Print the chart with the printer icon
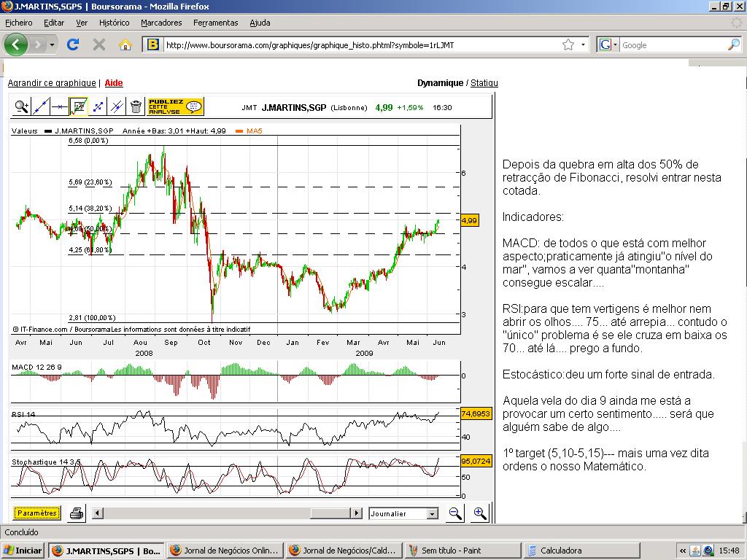Screen dimensions: 747x560 pyautogui.click(x=77, y=513)
